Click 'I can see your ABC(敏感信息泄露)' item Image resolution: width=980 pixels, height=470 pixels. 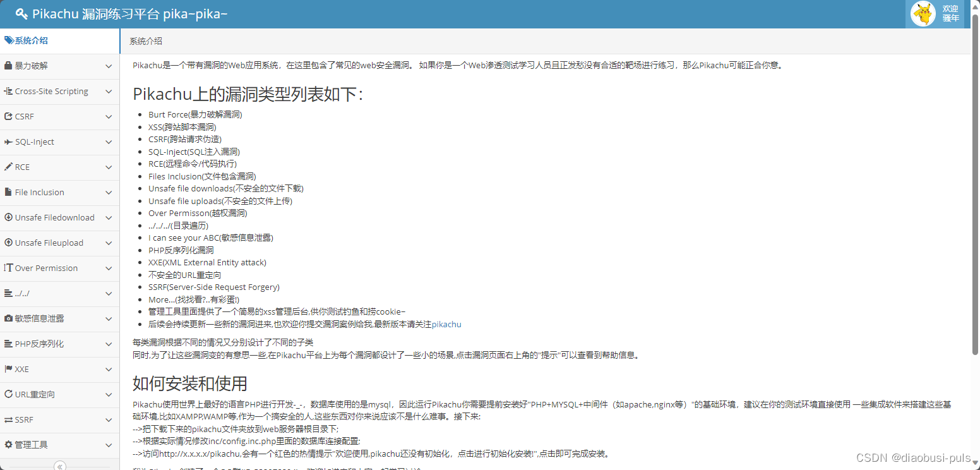pos(211,238)
